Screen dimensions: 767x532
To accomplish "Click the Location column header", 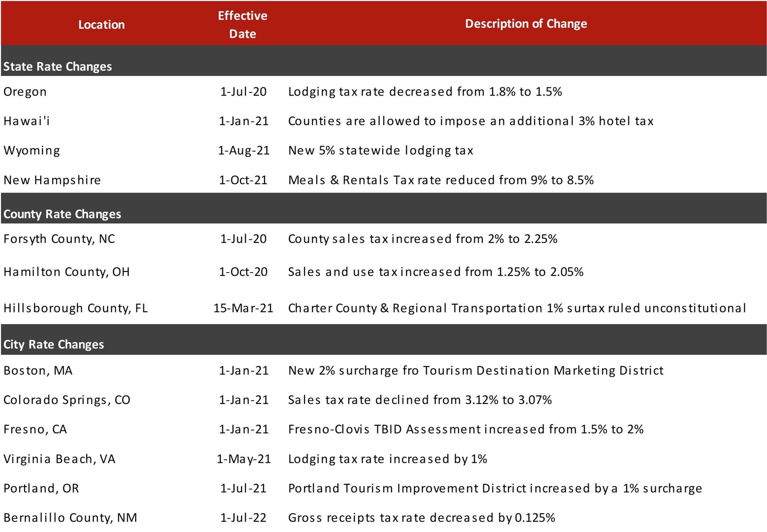I will 101,25.
